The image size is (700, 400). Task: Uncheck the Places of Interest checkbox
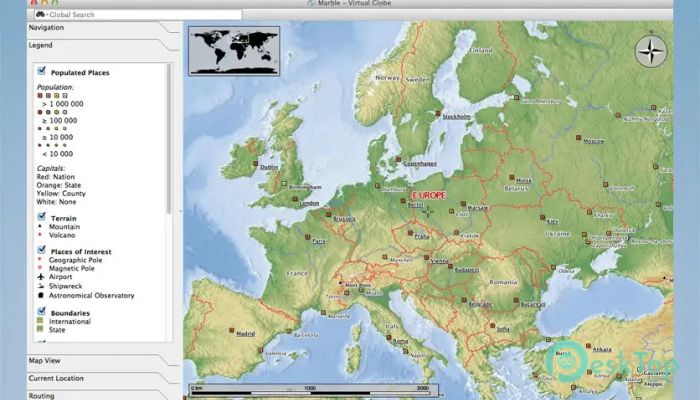(x=42, y=250)
